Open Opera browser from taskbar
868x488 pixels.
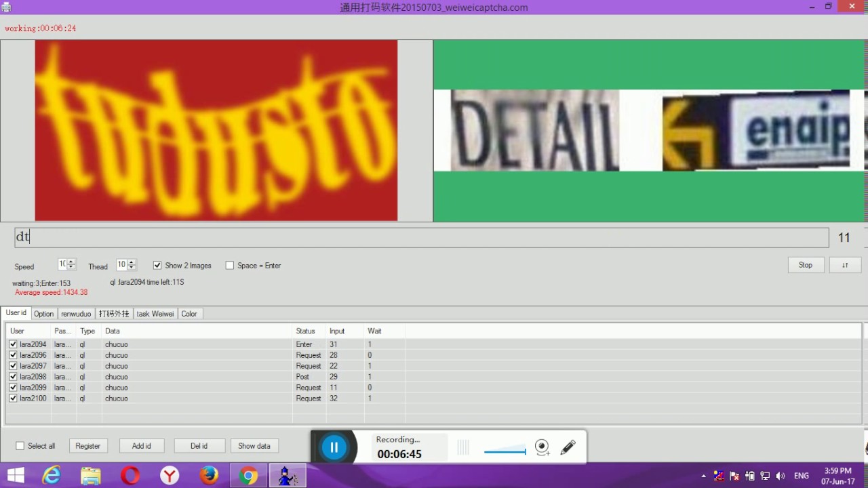[130, 476]
